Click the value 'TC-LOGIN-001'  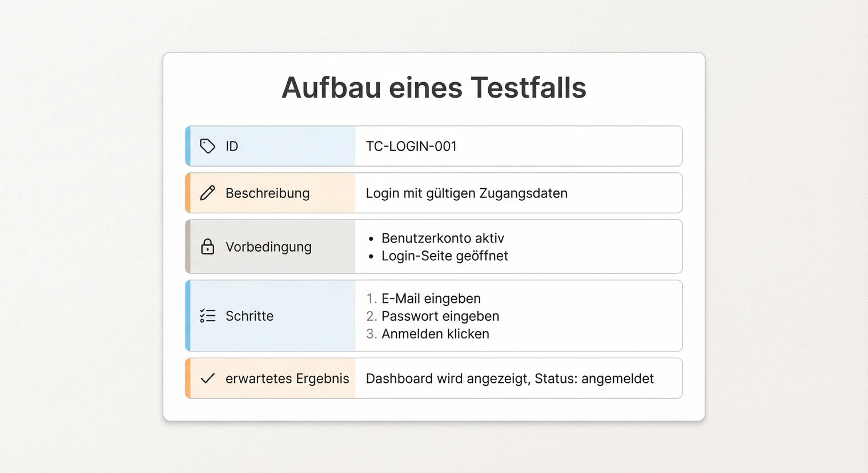click(411, 146)
